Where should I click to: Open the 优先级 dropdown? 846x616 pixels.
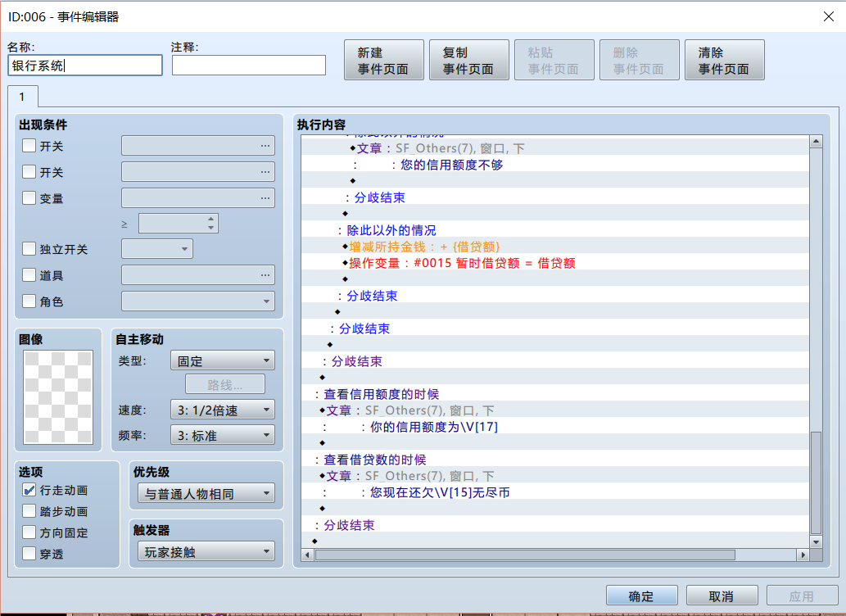tap(206, 493)
